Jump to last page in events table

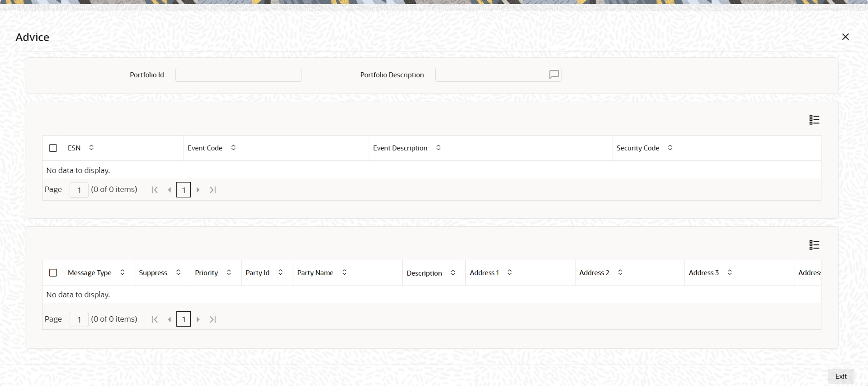[213, 190]
